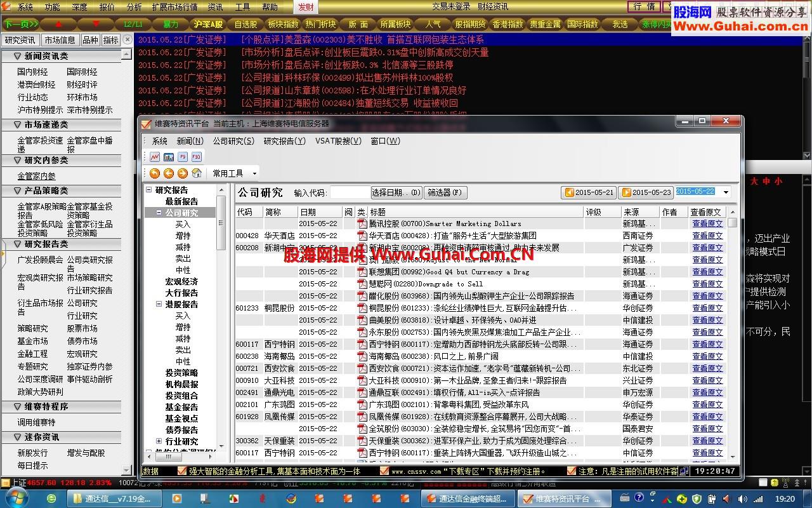Screen dimensions: 812x508
Task: Close the left info panel with X icon
Action: [x=128, y=39]
